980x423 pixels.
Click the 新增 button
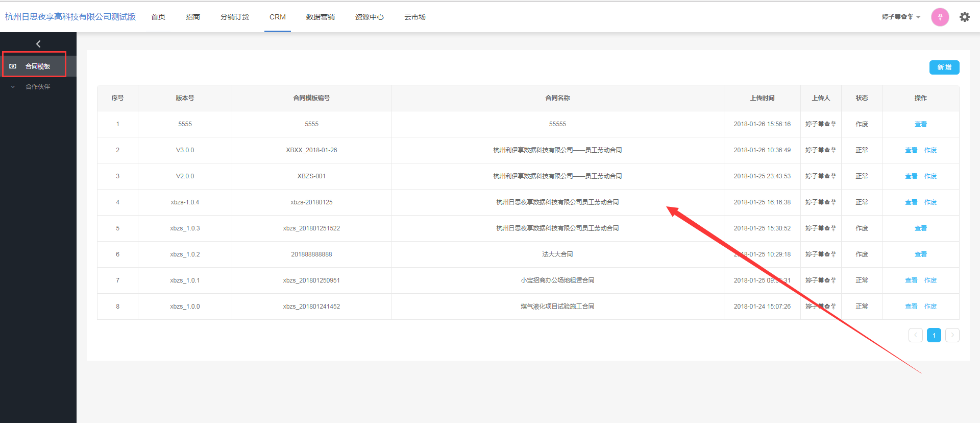click(x=944, y=67)
